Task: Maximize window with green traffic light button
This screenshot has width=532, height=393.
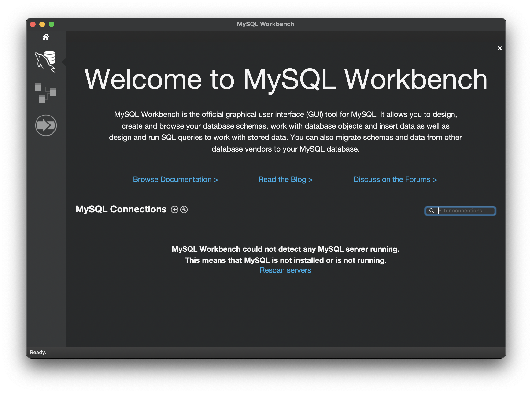Action: point(52,24)
